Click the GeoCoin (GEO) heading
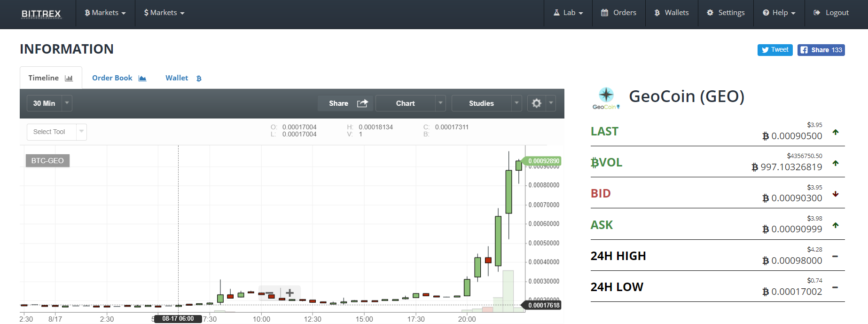 [687, 96]
